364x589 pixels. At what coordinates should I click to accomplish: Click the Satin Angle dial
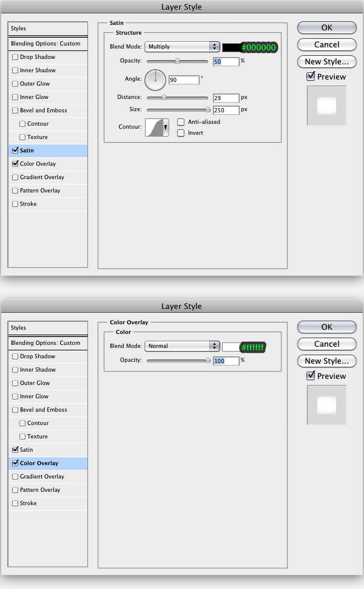[x=155, y=80]
